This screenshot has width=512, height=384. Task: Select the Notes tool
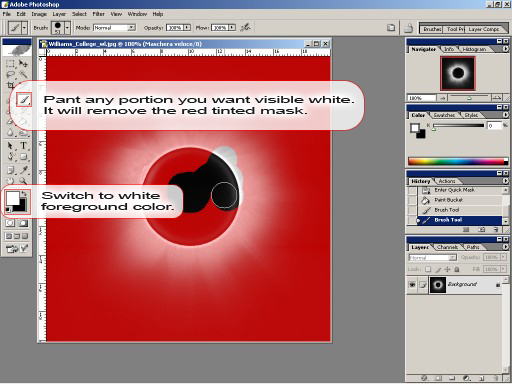point(10,170)
